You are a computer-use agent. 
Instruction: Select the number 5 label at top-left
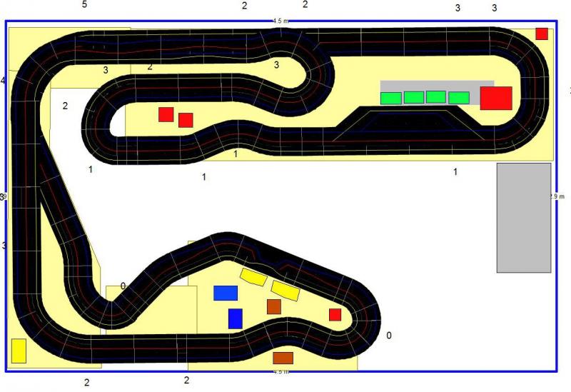click(x=84, y=5)
